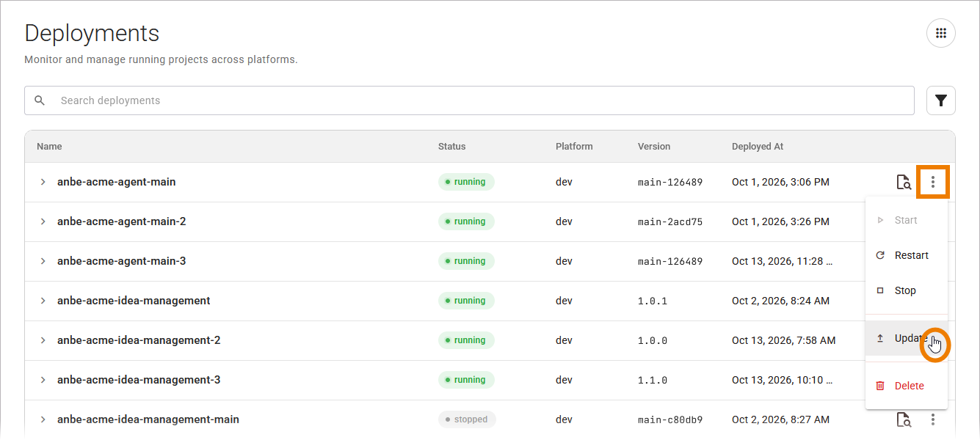
Task: Open more options for anbe-acme-idea-management-main
Action: tap(933, 419)
